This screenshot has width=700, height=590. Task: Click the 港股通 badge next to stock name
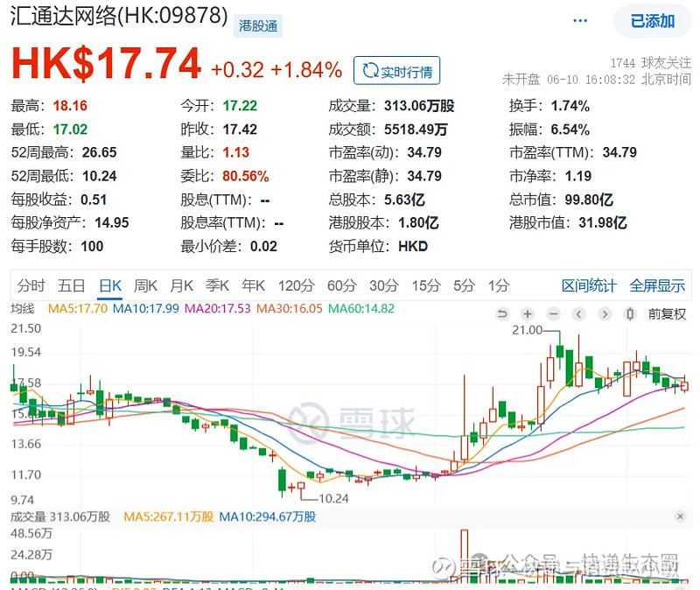pyautogui.click(x=257, y=25)
